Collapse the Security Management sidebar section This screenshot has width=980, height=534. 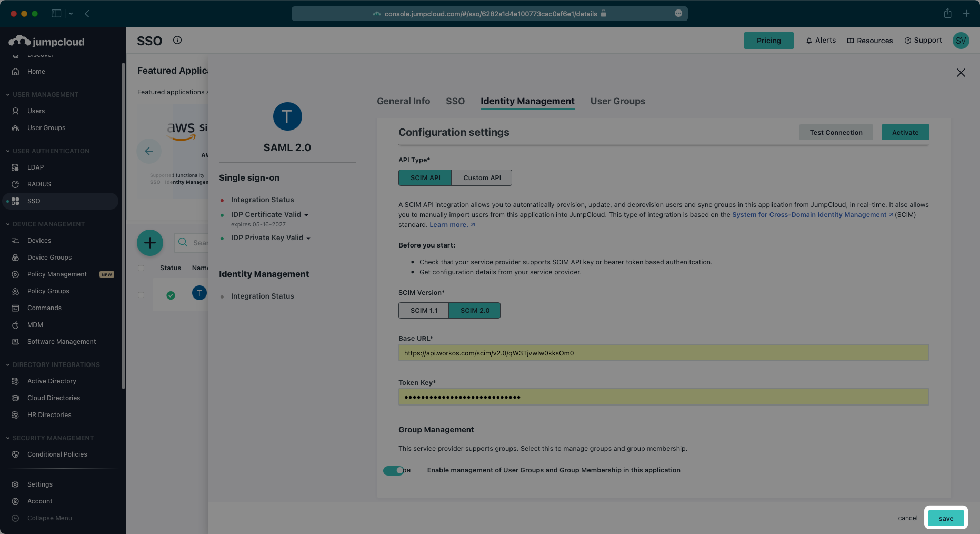pos(7,438)
